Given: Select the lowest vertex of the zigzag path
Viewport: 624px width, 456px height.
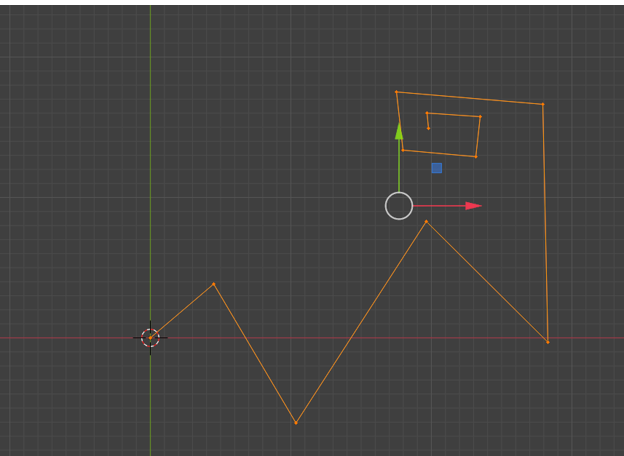Looking at the screenshot, I should 295,423.
